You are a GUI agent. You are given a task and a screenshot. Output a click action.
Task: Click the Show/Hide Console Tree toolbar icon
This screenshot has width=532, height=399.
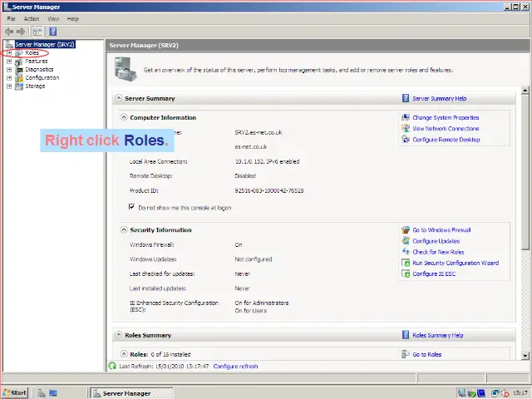tap(37, 31)
